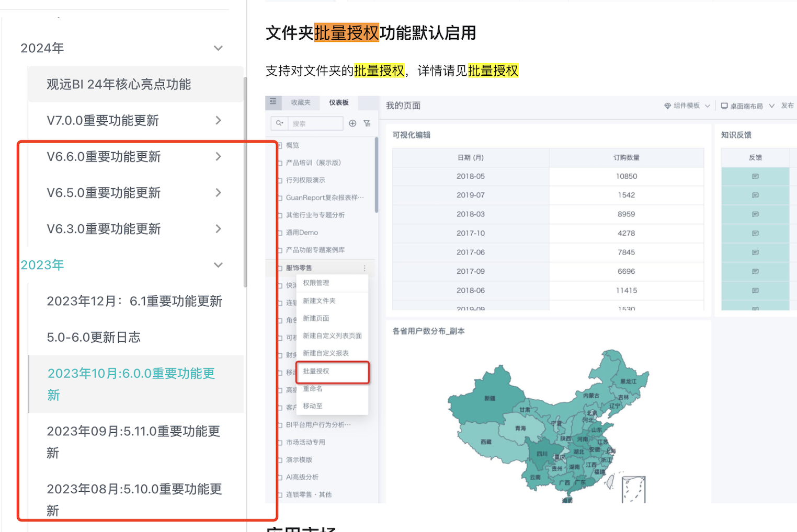Open the search scope magnifier icon

click(x=280, y=123)
